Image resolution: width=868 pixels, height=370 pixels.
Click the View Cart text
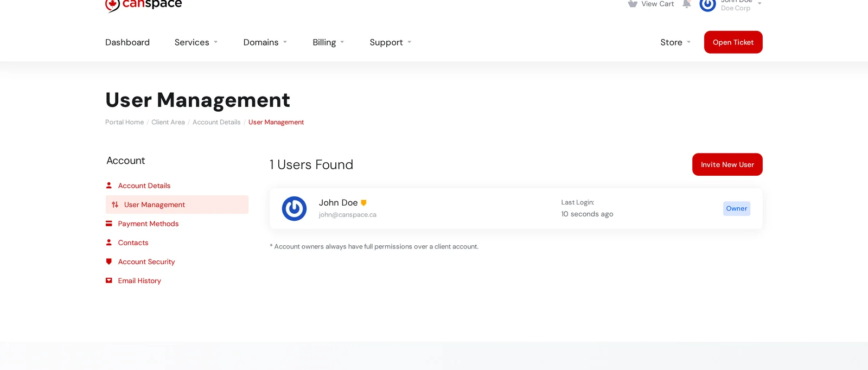tap(658, 4)
